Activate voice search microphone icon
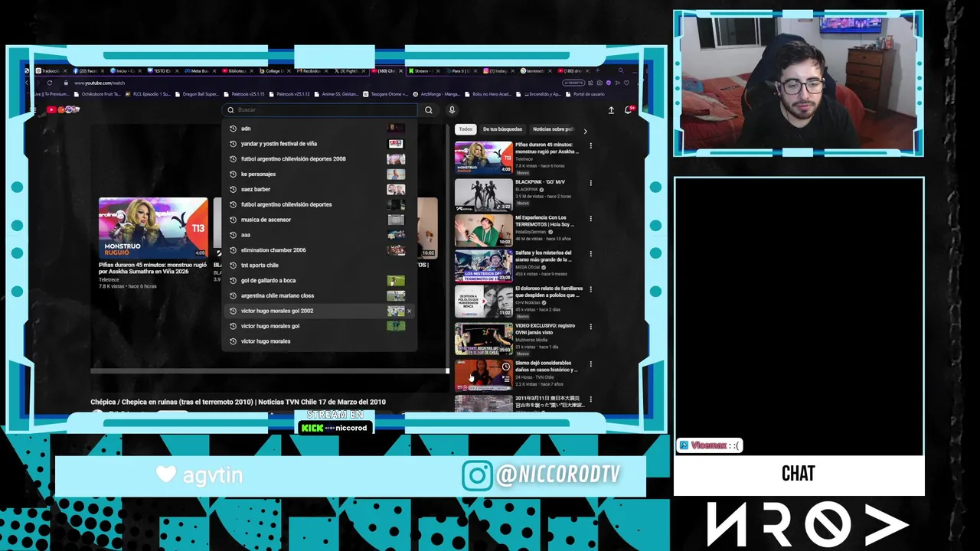 tap(452, 110)
